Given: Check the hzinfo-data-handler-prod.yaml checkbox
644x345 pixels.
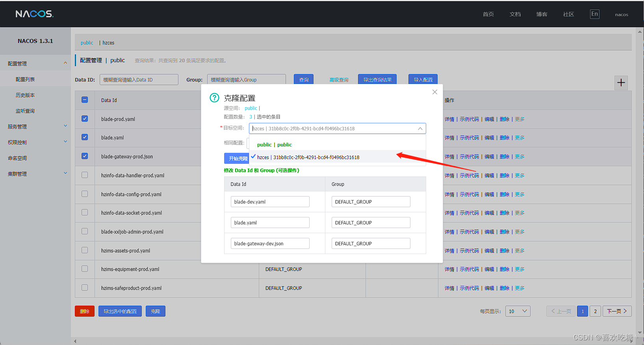Looking at the screenshot, I should [85, 175].
